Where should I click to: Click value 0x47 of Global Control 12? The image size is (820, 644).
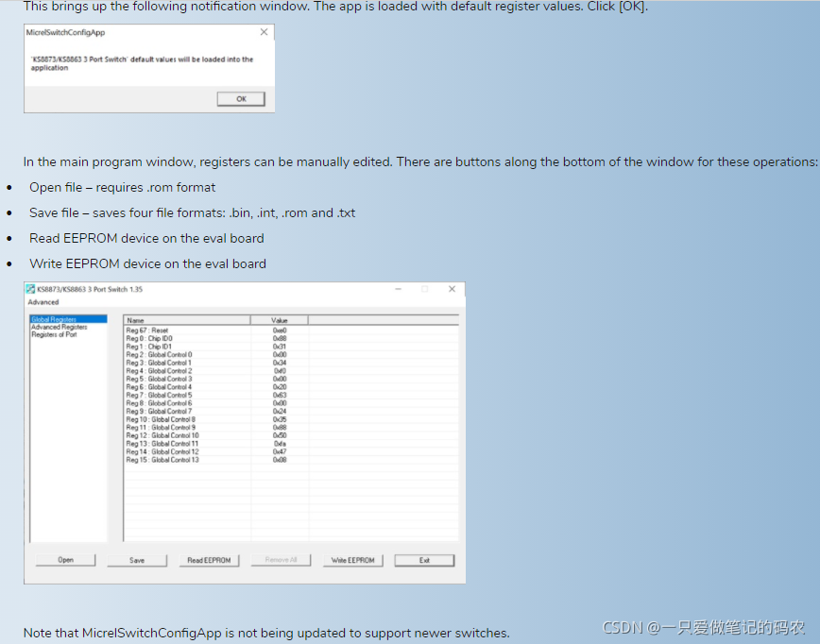coord(280,451)
